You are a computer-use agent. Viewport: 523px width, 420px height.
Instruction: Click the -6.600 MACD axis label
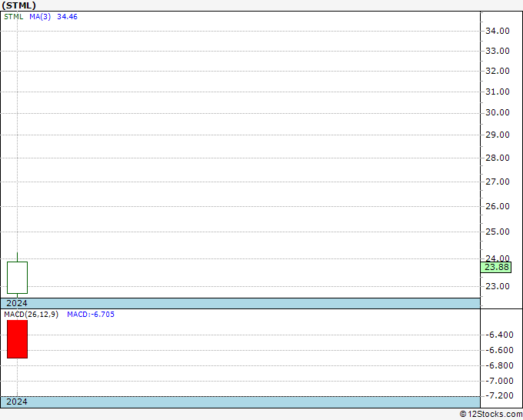coord(499,350)
